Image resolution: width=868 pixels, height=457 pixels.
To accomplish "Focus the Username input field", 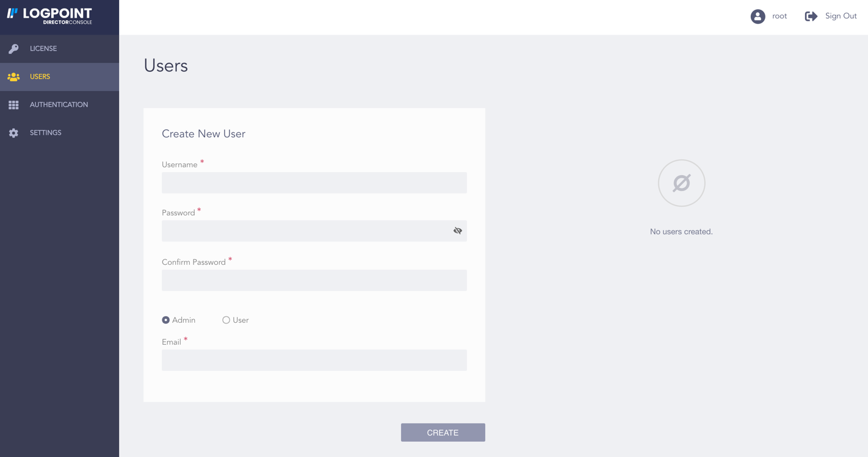I will pyautogui.click(x=314, y=183).
